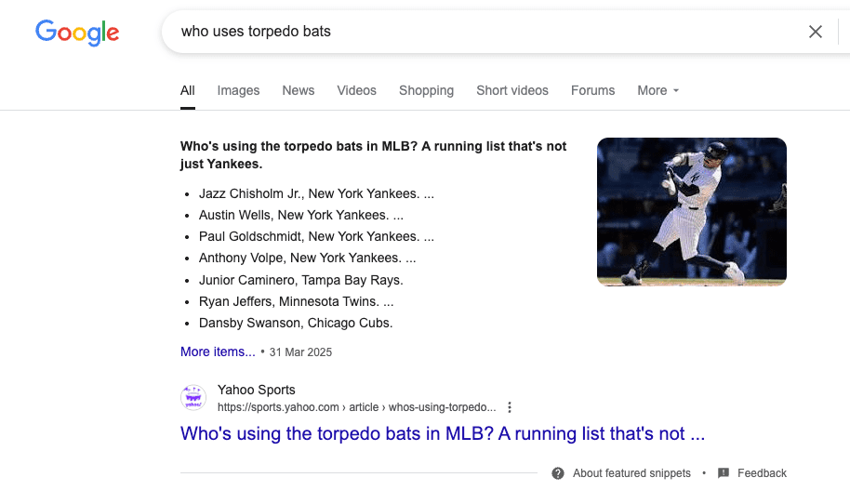850x504 pixels.
Task: Switch to the Images tab
Action: click(238, 90)
